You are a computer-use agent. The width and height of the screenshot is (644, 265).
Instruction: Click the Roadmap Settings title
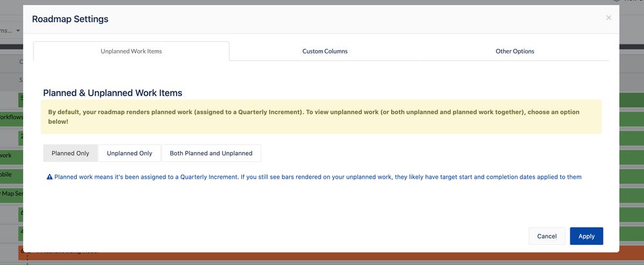[70, 19]
